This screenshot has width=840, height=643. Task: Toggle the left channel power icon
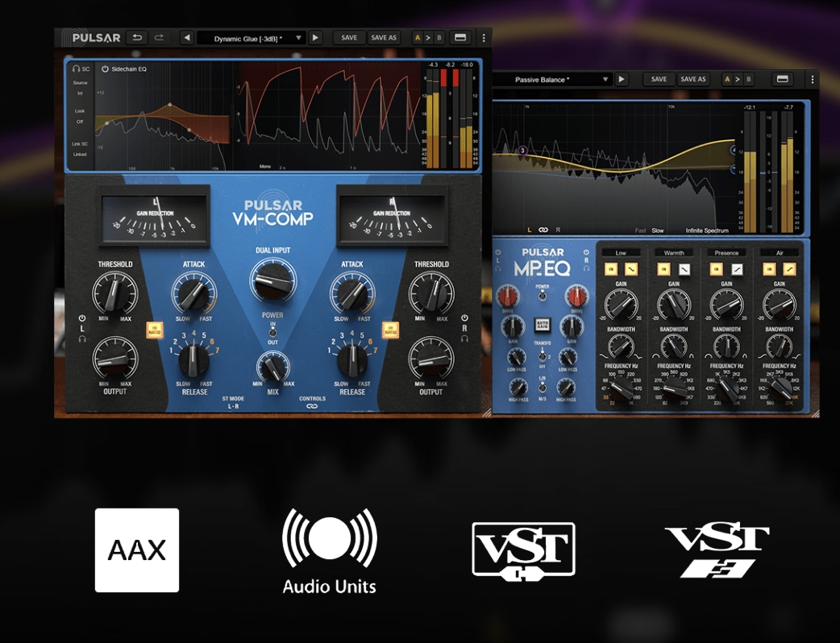pos(82,318)
